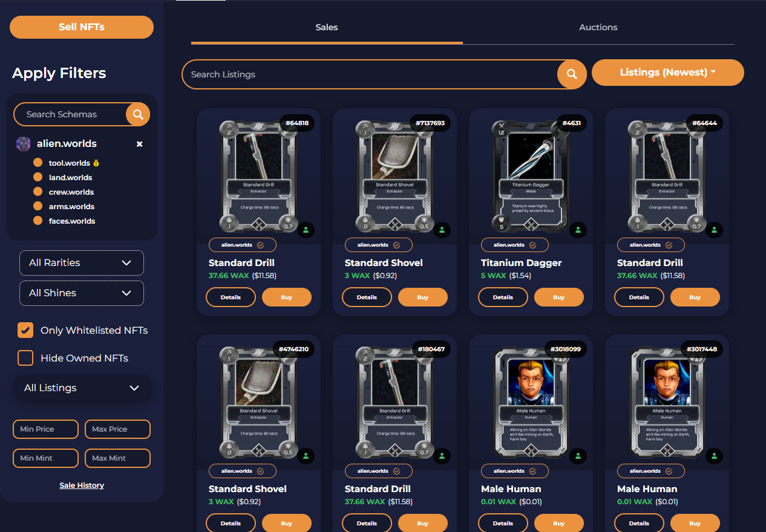Select the crew.worlds schema radio dot
Image resolution: width=766 pixels, height=532 pixels.
38,192
